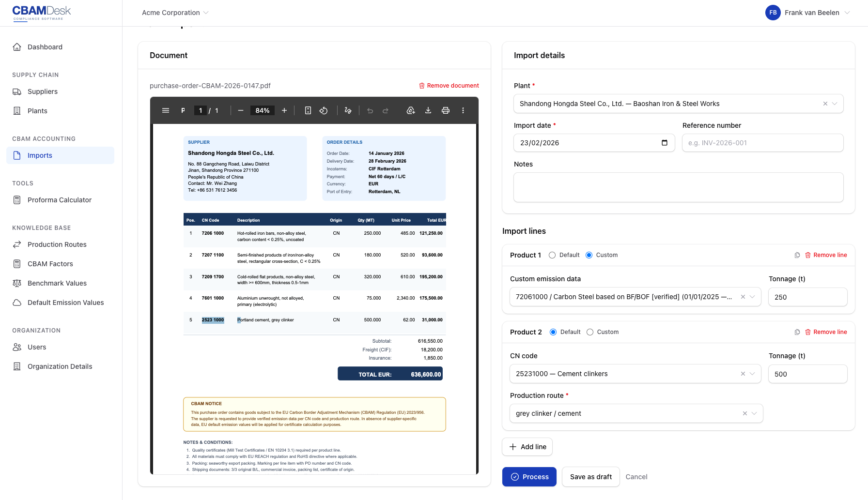The height and width of the screenshot is (500, 868).
Task: Select the draw annotation tool in PDF viewer
Action: click(348, 110)
